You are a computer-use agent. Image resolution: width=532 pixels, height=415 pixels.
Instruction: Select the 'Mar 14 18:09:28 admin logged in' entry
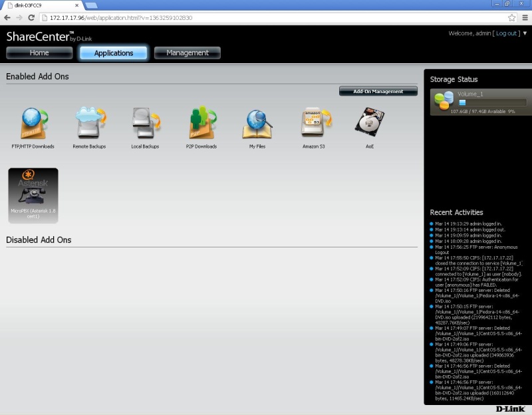468,241
